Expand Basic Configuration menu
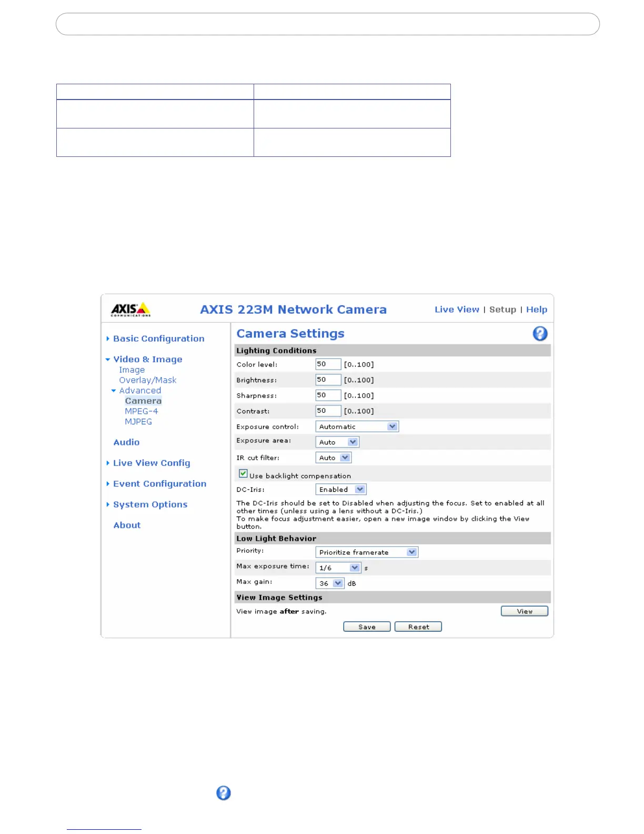Image resolution: width=644 pixels, height=834 pixels. coord(158,339)
